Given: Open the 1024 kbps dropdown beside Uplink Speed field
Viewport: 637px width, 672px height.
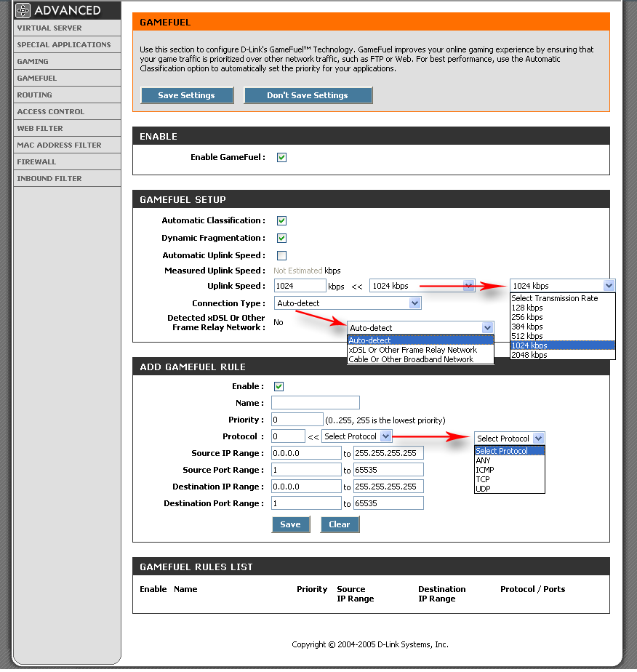Looking at the screenshot, I should 422,286.
